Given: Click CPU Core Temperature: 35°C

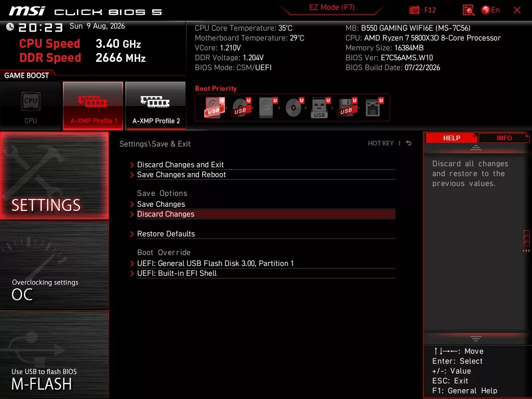Looking at the screenshot, I should (244, 28).
